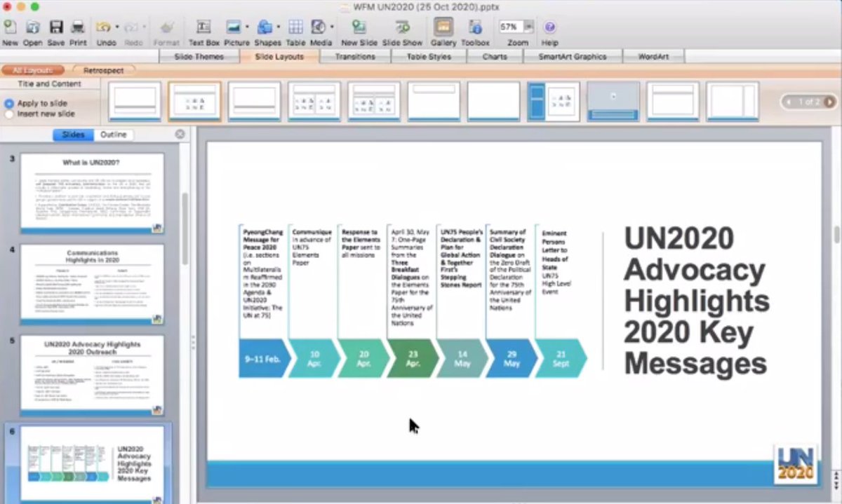Open the Charts tab
Screen dimensions: 842x504
pos(495,57)
